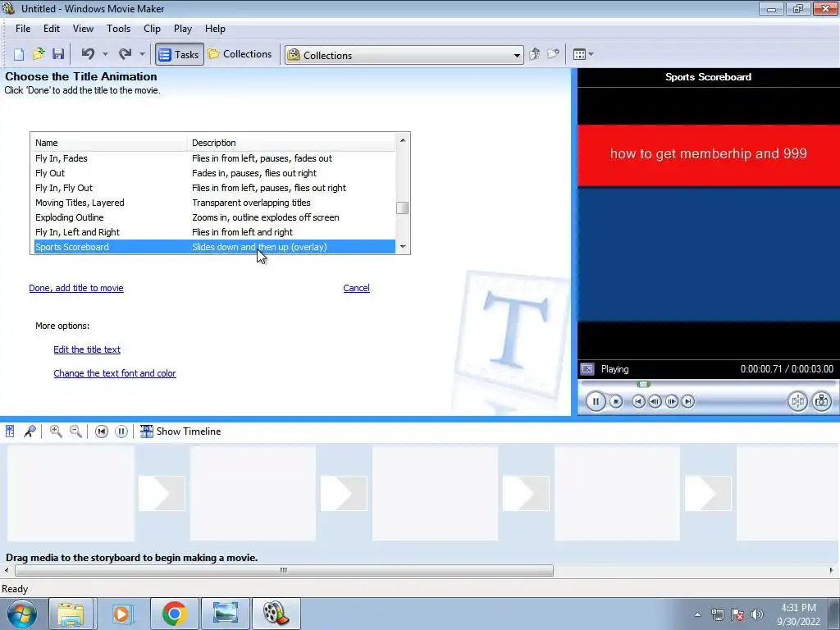Click 'Done, add title to movie' link
Viewport: 840px width, 630px height.
click(76, 288)
